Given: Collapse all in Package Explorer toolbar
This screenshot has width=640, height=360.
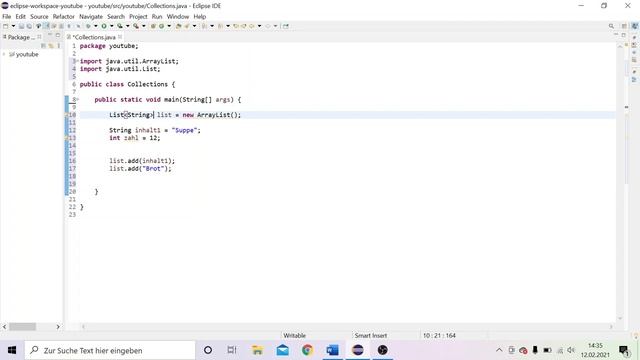Looking at the screenshot, I should 43,46.
